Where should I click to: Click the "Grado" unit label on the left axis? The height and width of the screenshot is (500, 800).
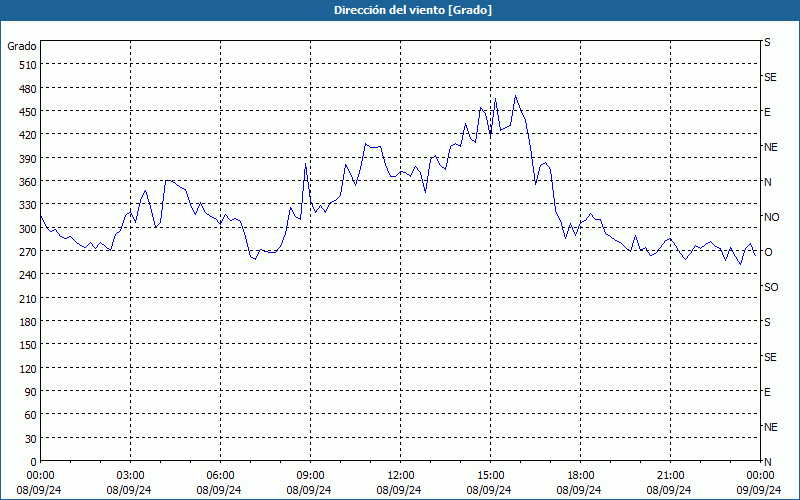pos(22,46)
